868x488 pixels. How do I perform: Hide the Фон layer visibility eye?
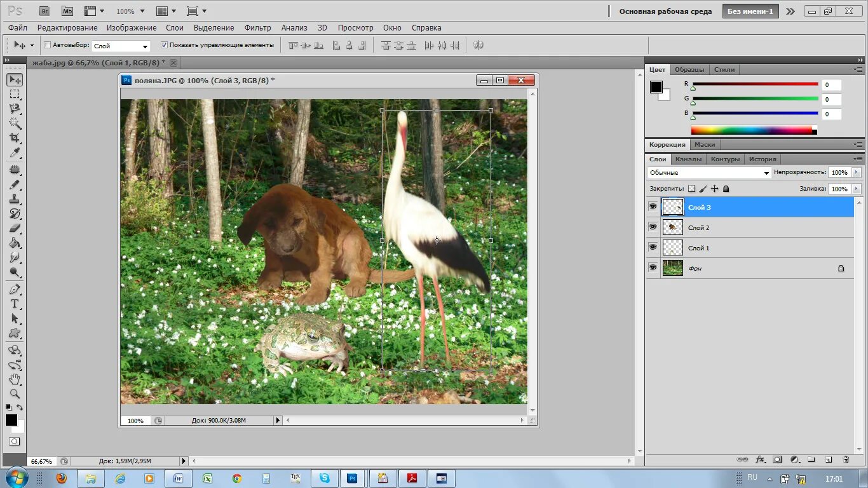pyautogui.click(x=653, y=268)
